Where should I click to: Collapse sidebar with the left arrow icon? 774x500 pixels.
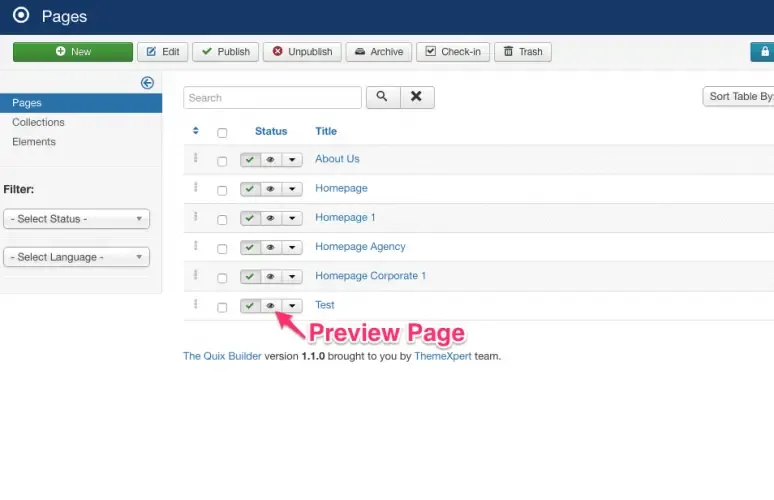coord(147,82)
